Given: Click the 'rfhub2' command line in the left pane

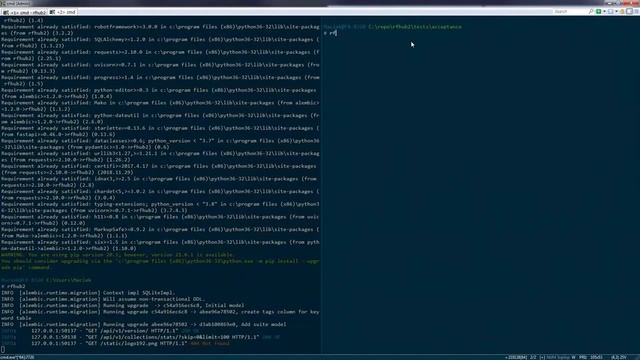Looking at the screenshot, I should click(13, 286).
